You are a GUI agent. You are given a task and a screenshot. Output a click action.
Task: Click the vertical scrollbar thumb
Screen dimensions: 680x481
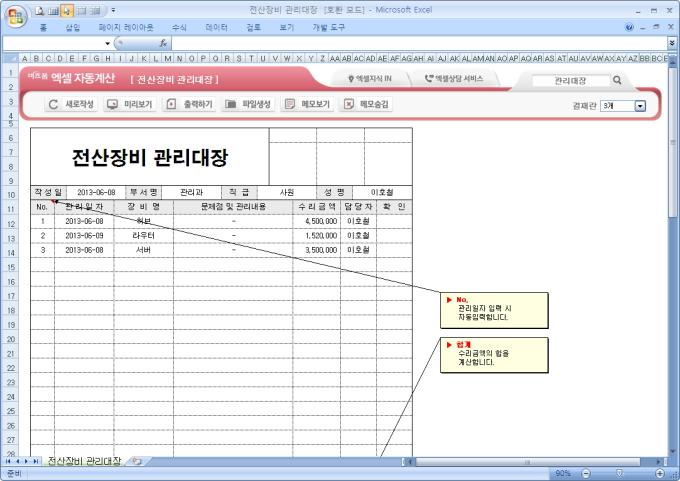tap(673, 143)
